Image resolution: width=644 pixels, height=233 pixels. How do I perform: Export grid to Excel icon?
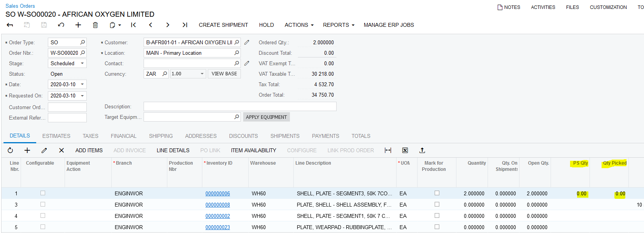point(405,150)
